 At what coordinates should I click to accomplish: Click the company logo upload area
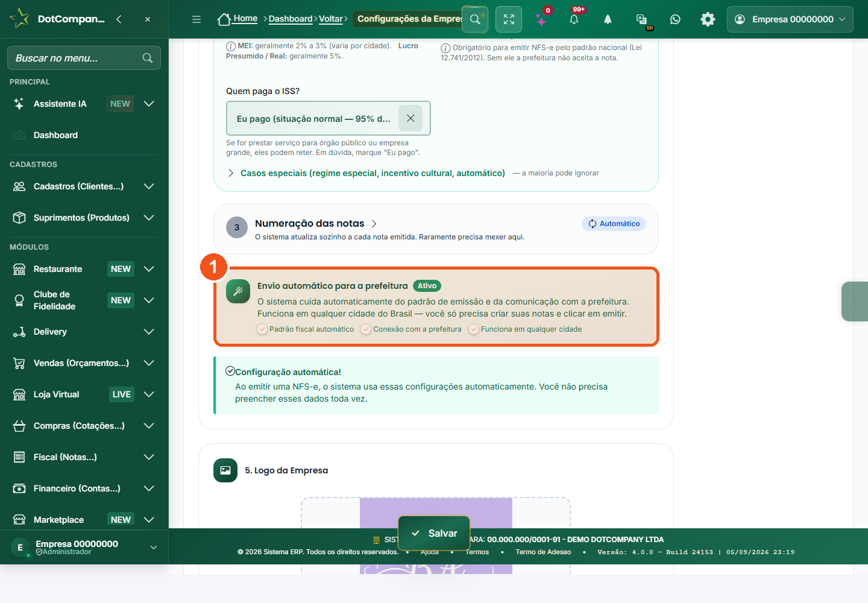coord(436,535)
